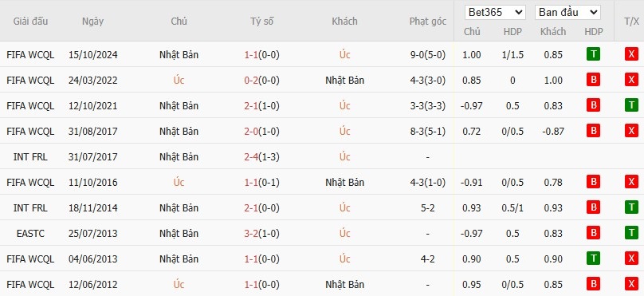The width and height of the screenshot is (644, 296).
Task: Click the Tỷ số column header
Action: coord(262,22)
